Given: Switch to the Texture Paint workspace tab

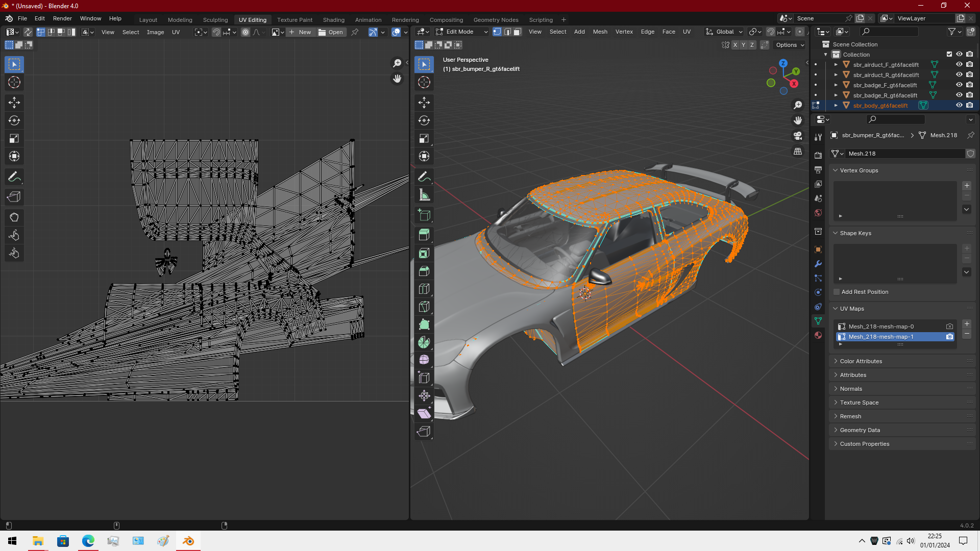Looking at the screenshot, I should (x=295, y=20).
